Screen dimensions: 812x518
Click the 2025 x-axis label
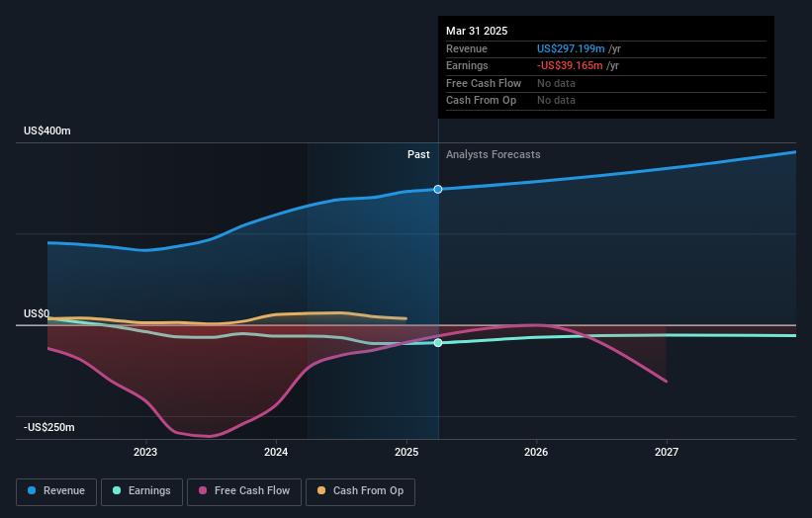point(406,453)
